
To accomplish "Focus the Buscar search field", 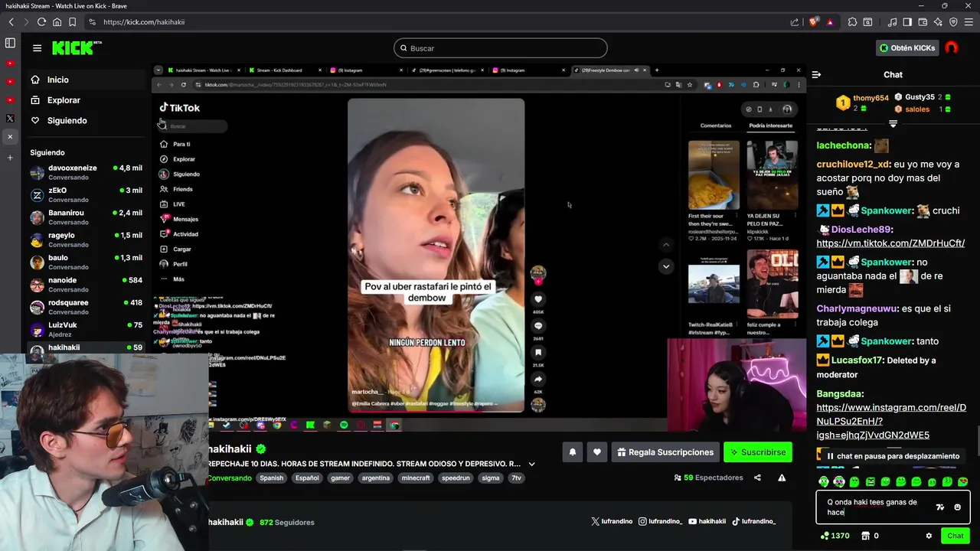I will click(x=501, y=48).
